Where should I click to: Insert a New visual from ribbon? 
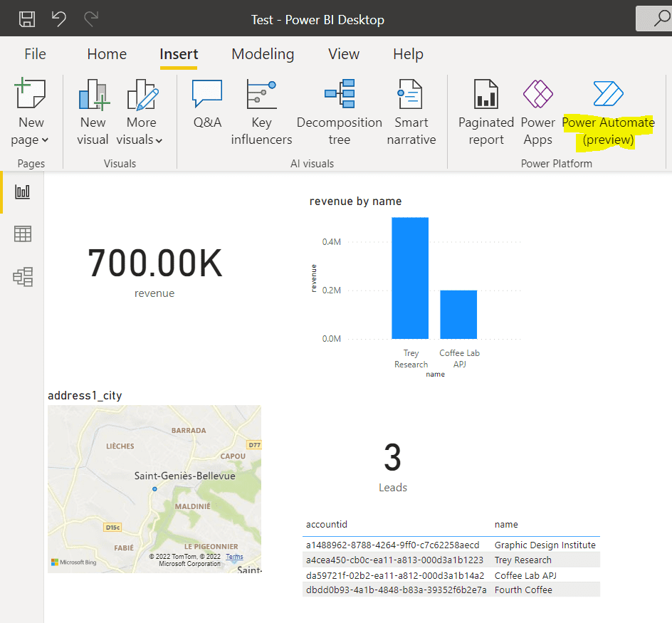tap(93, 112)
